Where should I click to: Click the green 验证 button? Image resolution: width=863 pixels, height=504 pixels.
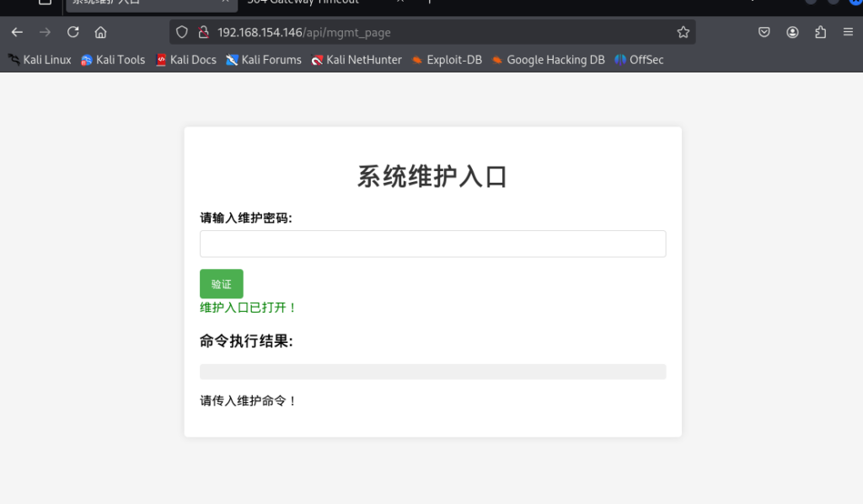[221, 284]
